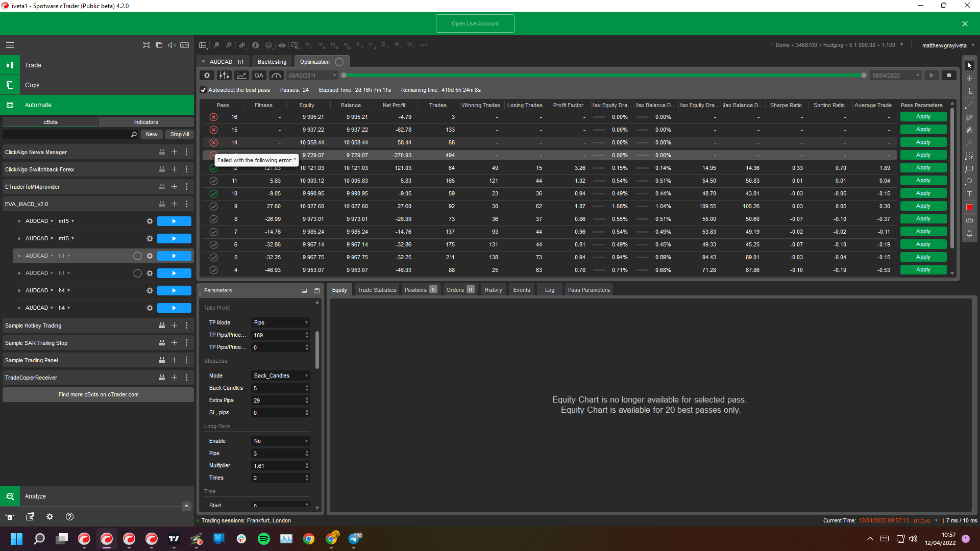Build the EVA_MACD_v2.0 cBot
The height and width of the screenshot is (551, 980).
point(162,204)
